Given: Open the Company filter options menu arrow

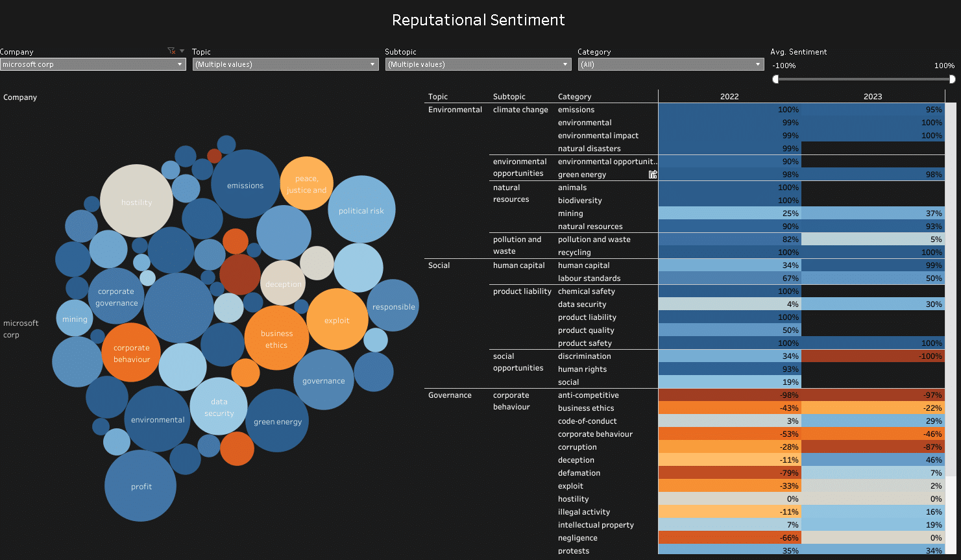Looking at the screenshot, I should [x=182, y=51].
